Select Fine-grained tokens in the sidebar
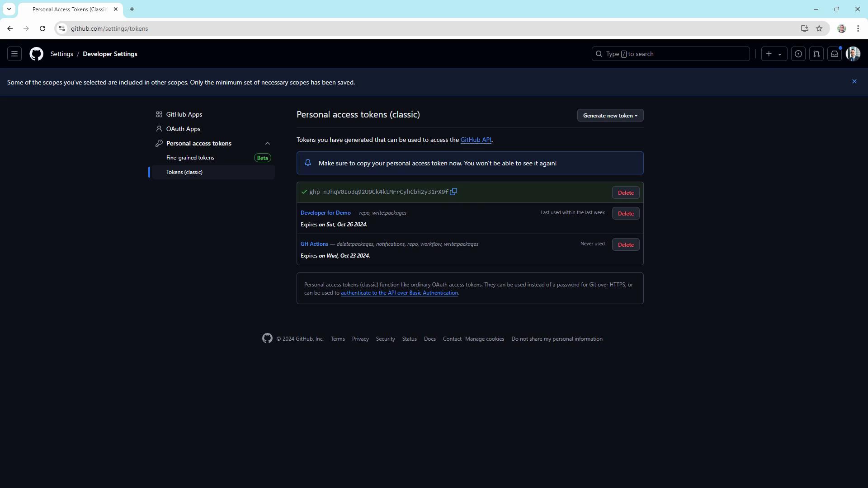 coord(190,158)
